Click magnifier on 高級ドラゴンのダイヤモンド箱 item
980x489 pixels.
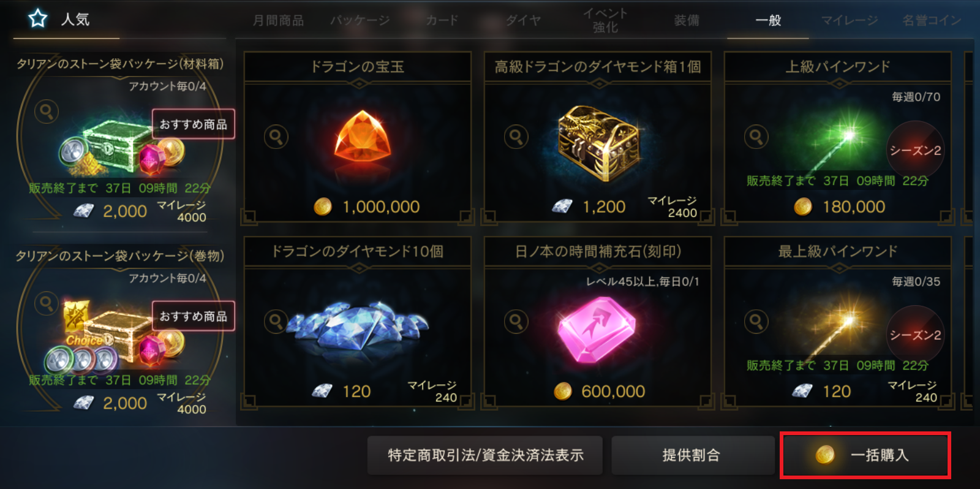[516, 136]
